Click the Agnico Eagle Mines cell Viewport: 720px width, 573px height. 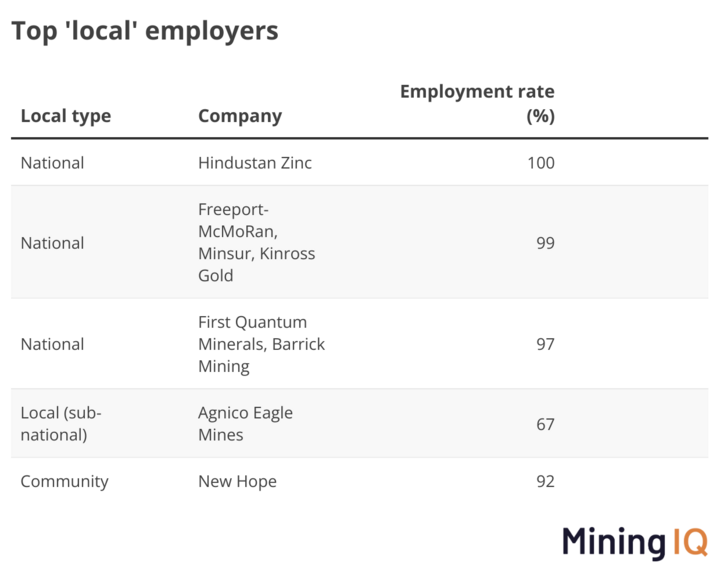coord(245,424)
